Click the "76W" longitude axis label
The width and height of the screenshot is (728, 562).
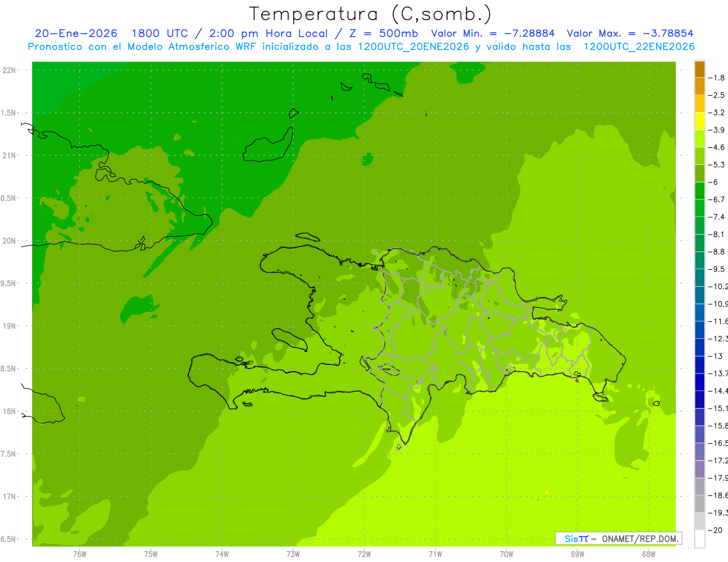79,554
